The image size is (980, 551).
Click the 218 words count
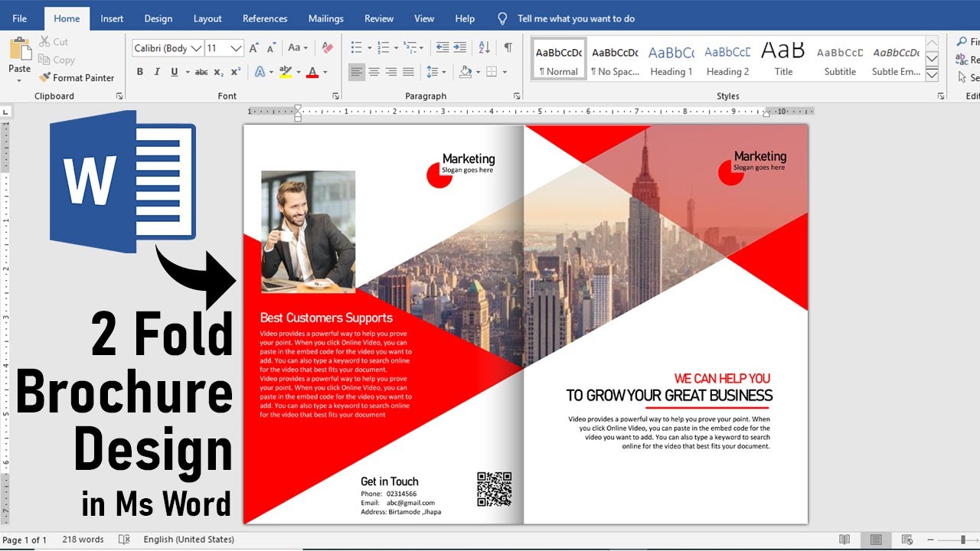point(83,540)
